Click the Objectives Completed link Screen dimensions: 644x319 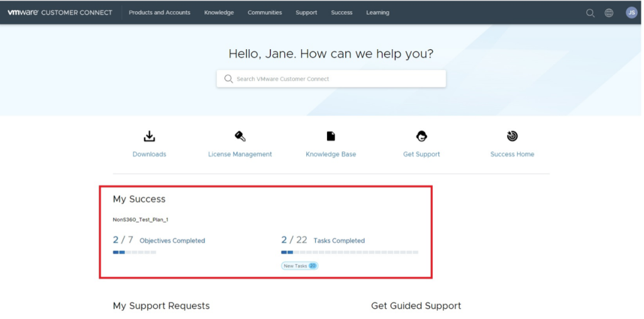click(x=172, y=240)
